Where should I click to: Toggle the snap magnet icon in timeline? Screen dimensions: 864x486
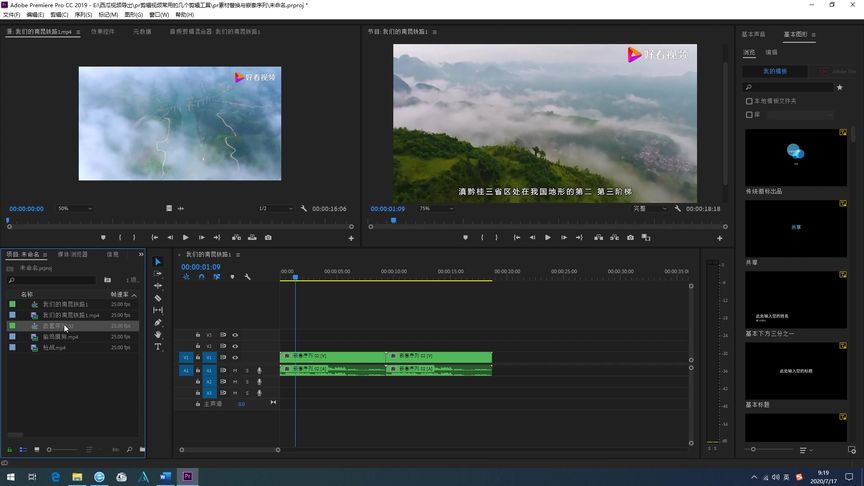201,277
